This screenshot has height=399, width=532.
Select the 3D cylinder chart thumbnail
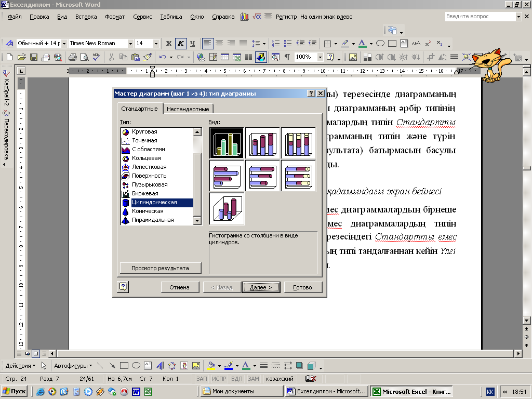[227, 209]
